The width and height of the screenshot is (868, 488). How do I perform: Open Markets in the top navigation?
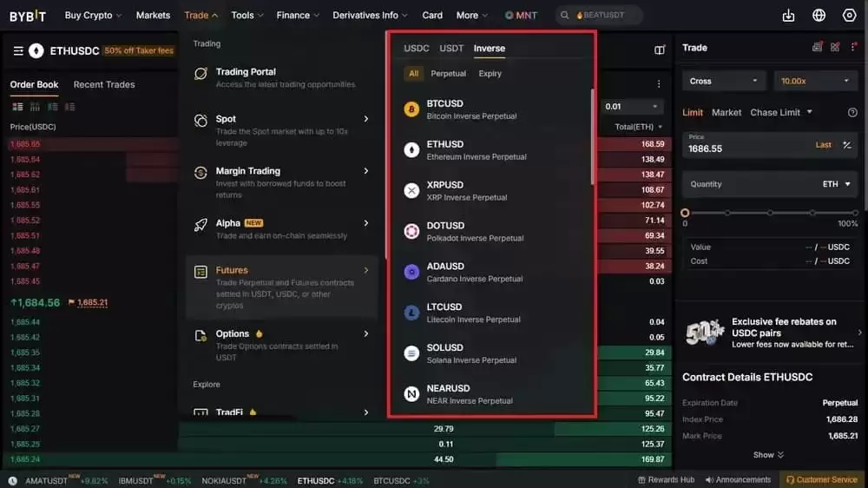(x=153, y=16)
